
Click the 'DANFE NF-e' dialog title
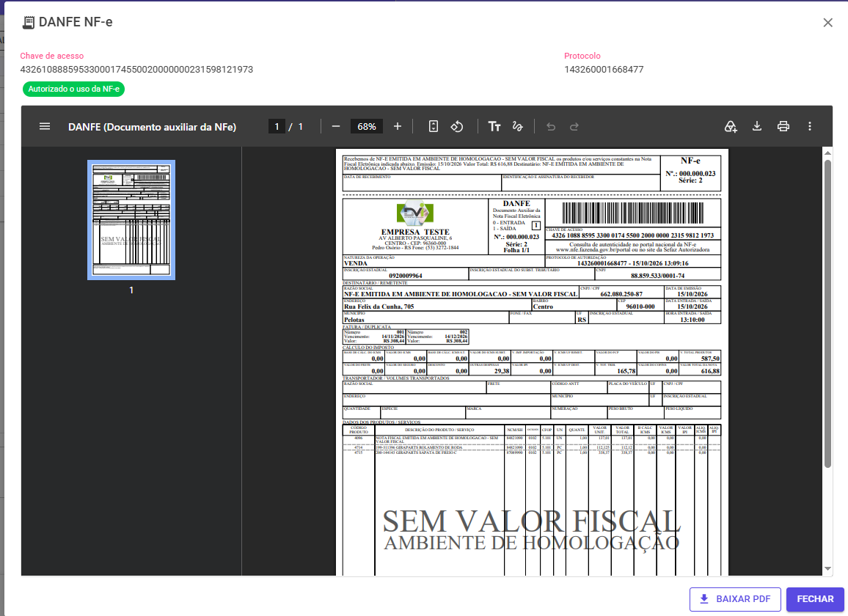(76, 22)
